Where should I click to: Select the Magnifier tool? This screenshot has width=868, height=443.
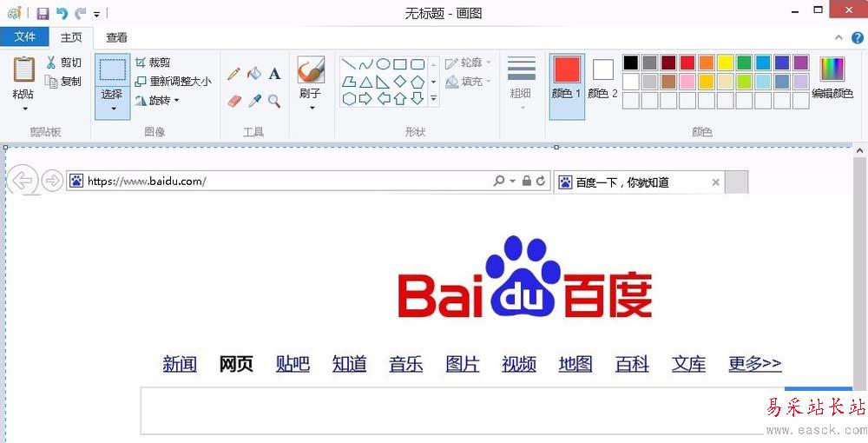pos(274,101)
